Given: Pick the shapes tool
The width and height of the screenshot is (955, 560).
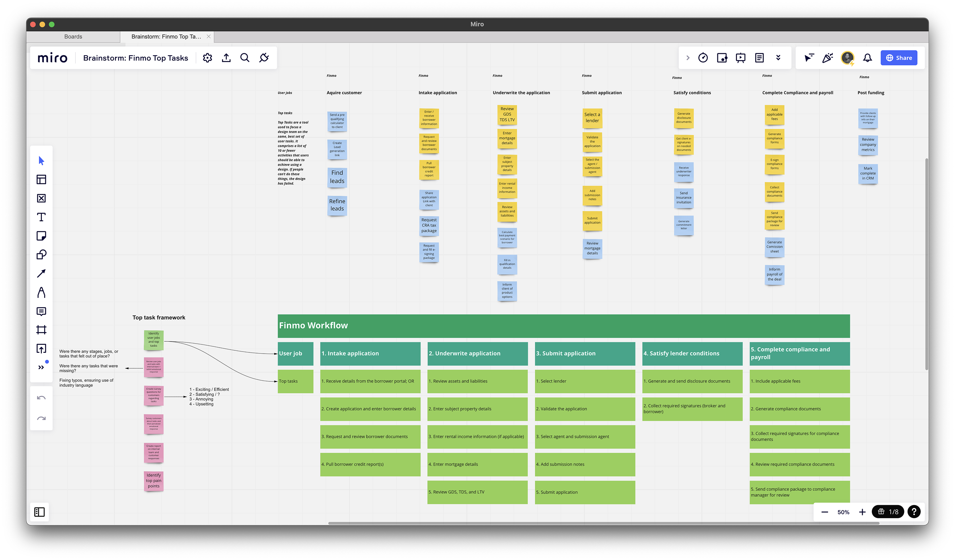Looking at the screenshot, I should pos(41,255).
